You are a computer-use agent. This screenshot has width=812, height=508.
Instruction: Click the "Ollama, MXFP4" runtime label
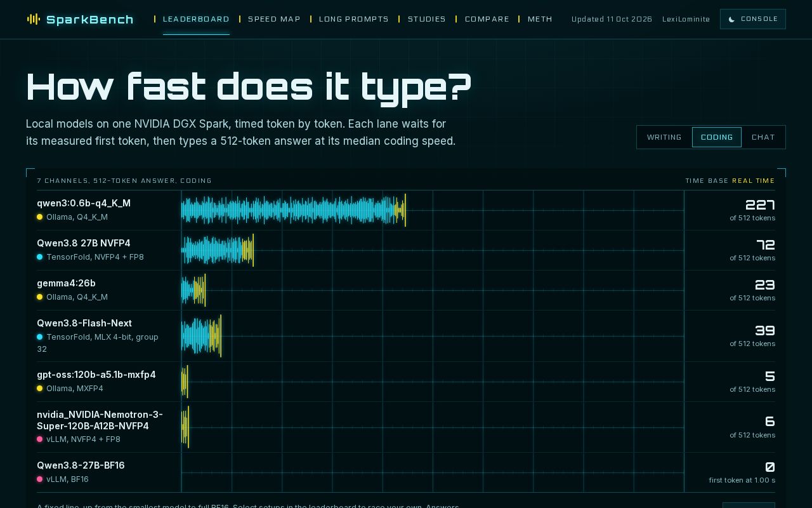point(75,389)
